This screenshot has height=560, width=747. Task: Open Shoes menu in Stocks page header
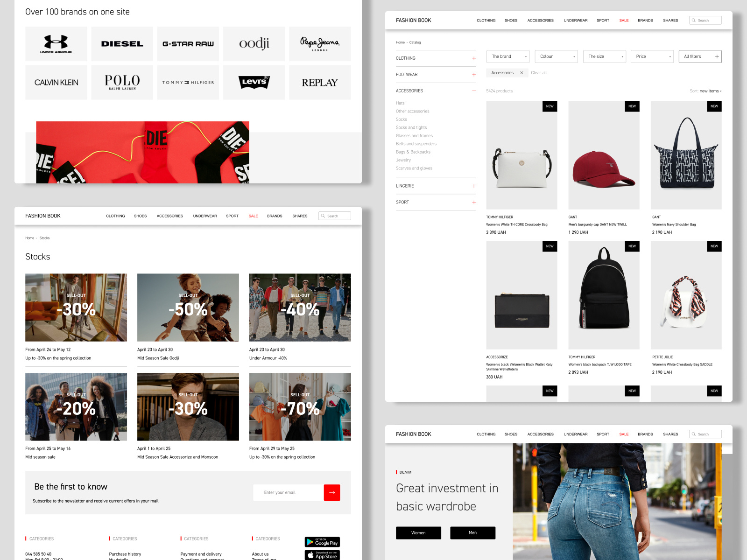pyautogui.click(x=140, y=216)
